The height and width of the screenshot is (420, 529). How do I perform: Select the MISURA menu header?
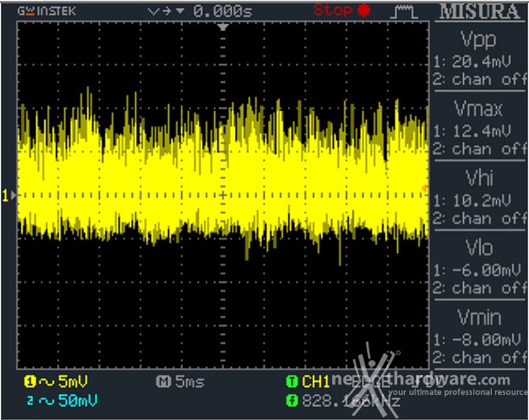pos(480,11)
